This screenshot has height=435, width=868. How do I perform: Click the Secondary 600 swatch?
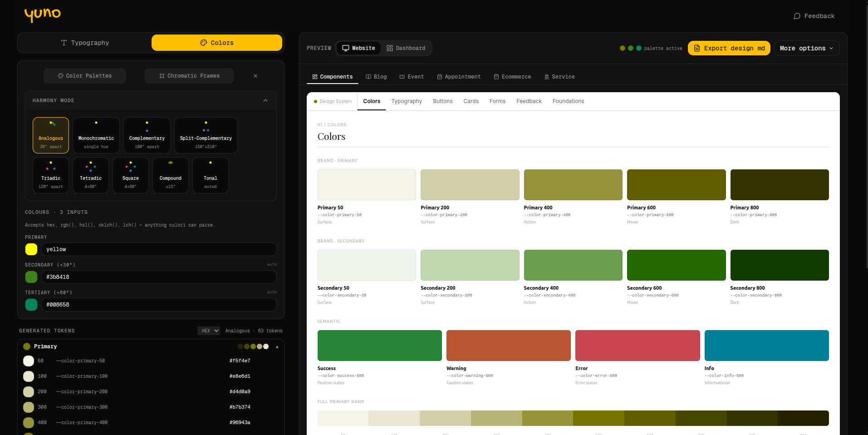tap(677, 265)
